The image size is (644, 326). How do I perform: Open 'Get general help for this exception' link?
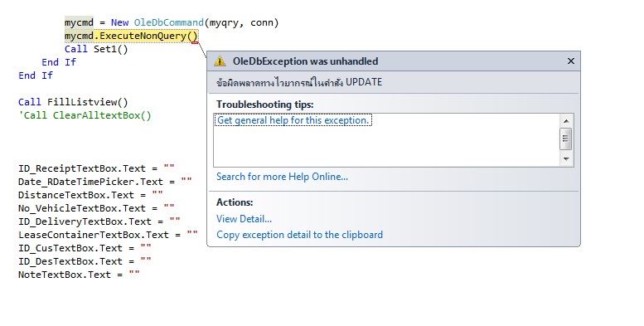pos(293,120)
